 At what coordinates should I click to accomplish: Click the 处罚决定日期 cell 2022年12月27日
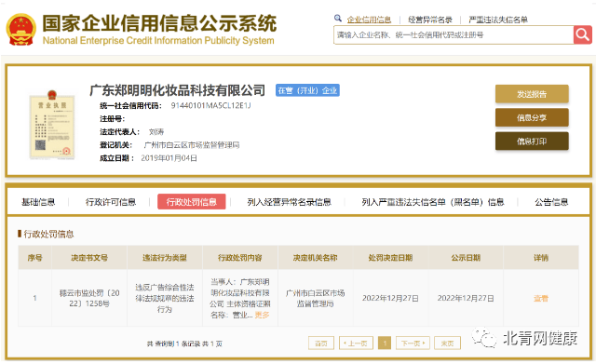(x=390, y=298)
